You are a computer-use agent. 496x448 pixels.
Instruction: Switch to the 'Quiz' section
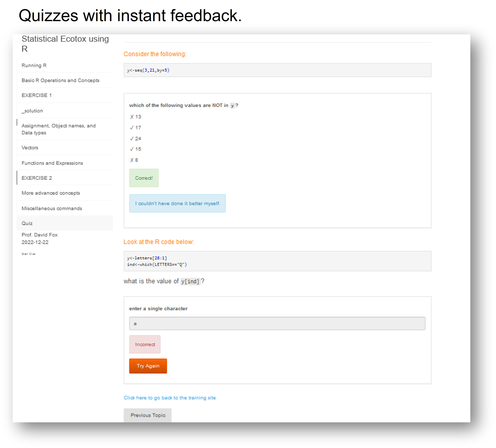point(27,223)
